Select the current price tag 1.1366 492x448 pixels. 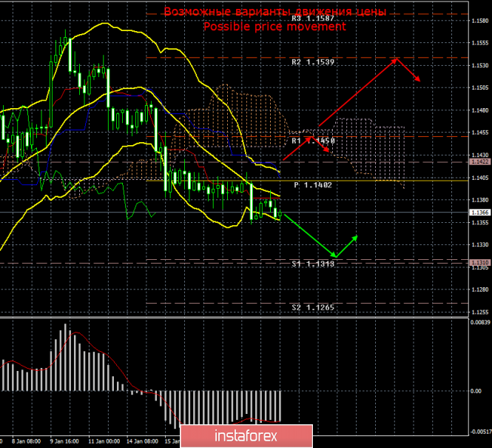[x=480, y=213]
